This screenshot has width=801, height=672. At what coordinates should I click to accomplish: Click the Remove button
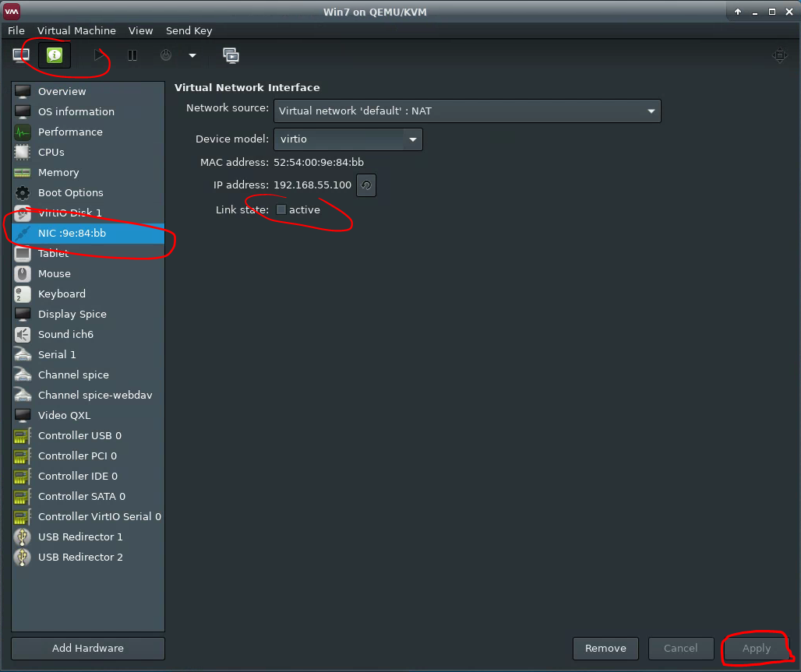coord(605,649)
